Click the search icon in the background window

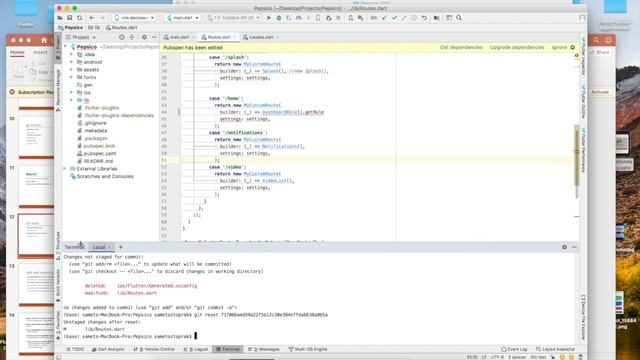point(596,40)
